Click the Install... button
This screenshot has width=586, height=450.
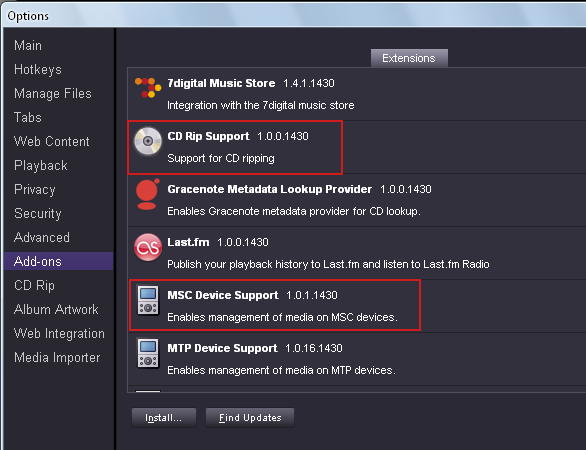point(164,417)
